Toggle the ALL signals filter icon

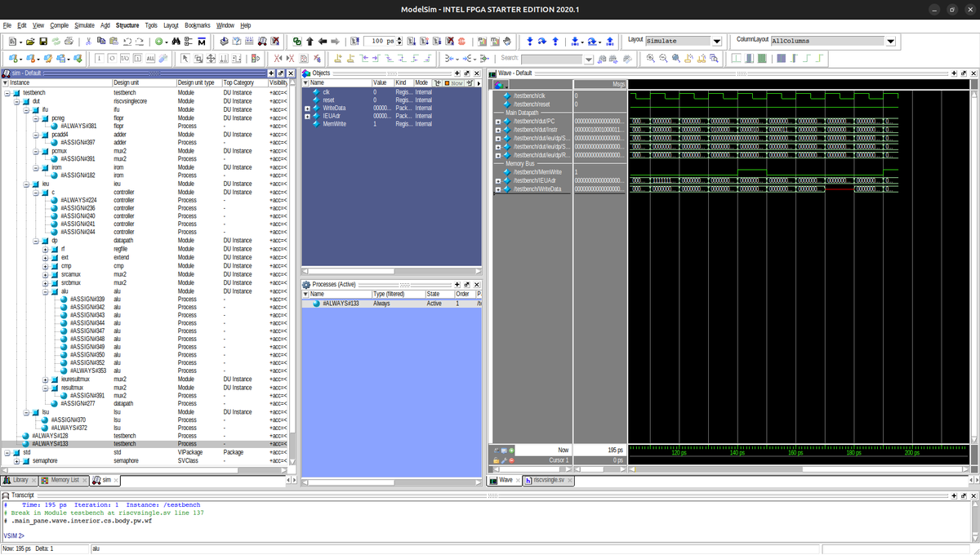pyautogui.click(x=150, y=59)
